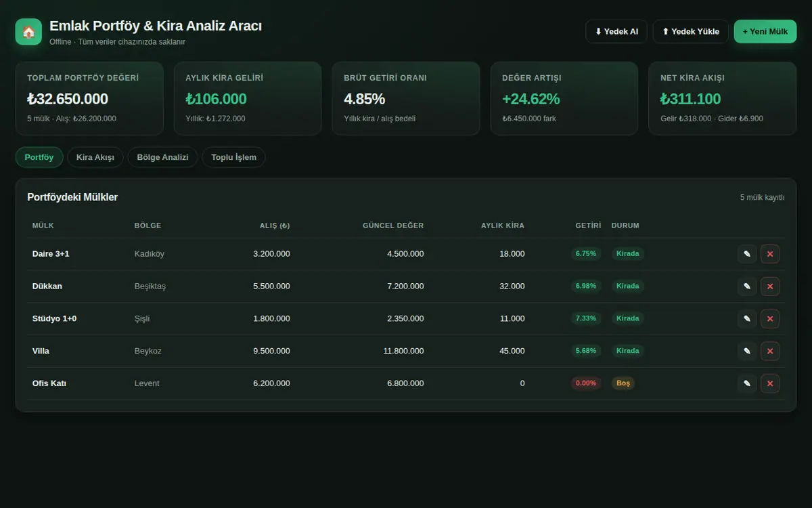The image size is (812, 508).
Task: Click the Levent region cell
Action: 147,383
